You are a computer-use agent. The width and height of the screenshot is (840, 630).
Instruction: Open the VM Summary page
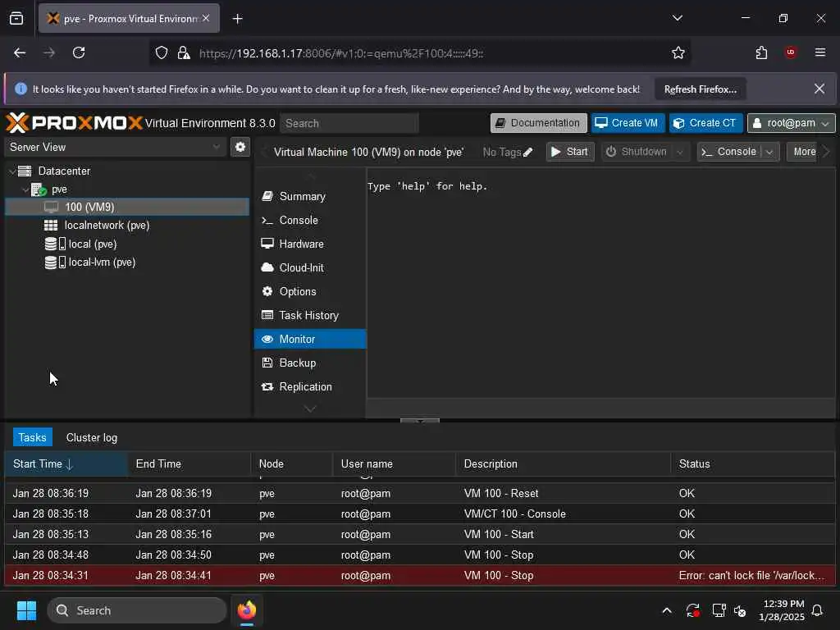click(x=309, y=197)
